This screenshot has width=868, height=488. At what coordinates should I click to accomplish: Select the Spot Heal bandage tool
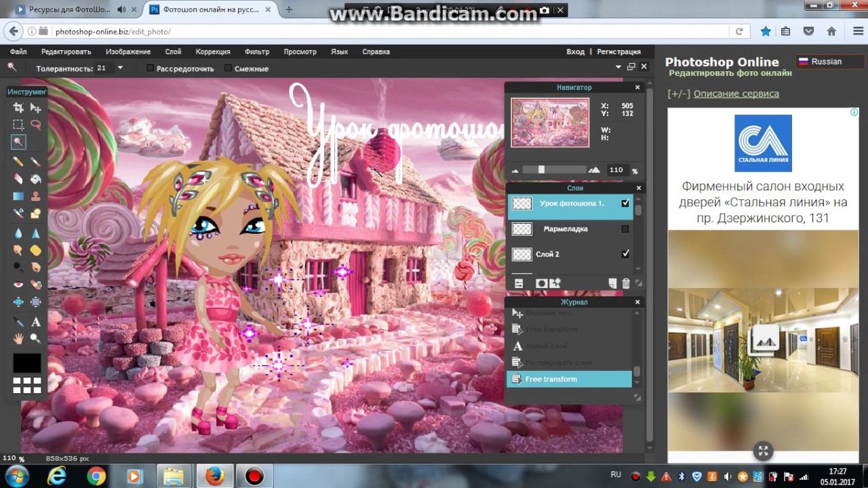36,285
